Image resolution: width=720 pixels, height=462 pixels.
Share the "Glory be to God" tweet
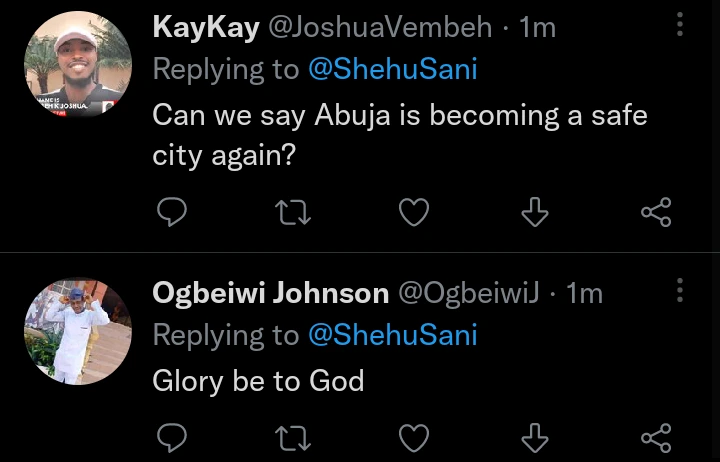click(x=655, y=437)
